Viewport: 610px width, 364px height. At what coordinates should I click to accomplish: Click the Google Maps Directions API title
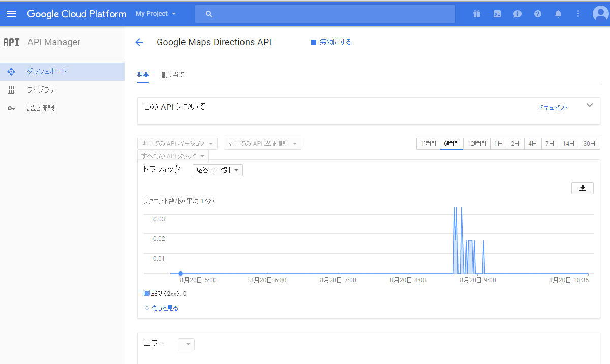point(214,42)
